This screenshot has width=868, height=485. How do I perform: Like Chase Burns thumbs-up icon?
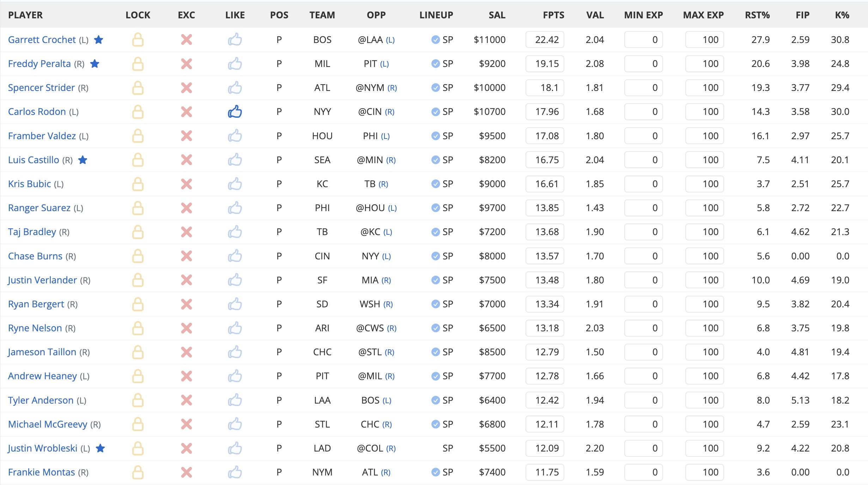pos(235,256)
